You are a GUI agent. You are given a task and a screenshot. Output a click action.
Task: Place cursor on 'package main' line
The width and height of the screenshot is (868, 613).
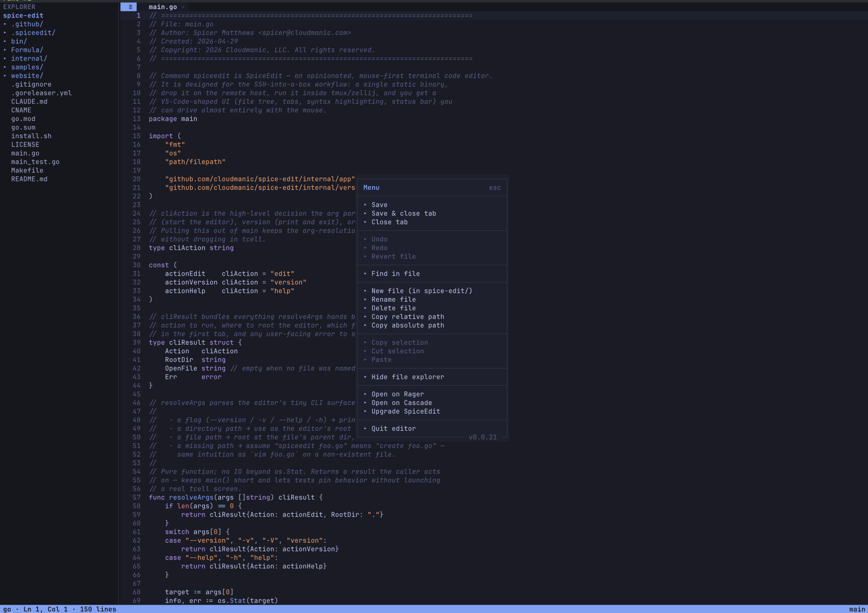click(173, 119)
